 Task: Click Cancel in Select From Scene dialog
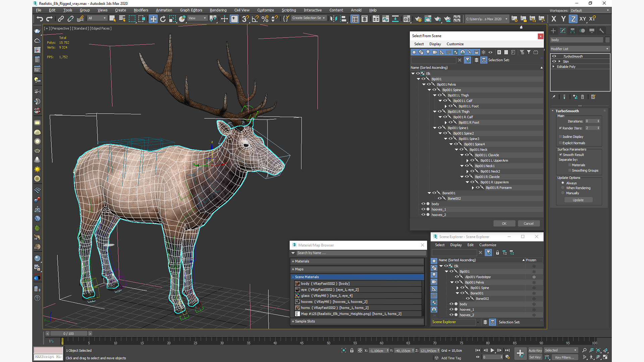[529, 224]
